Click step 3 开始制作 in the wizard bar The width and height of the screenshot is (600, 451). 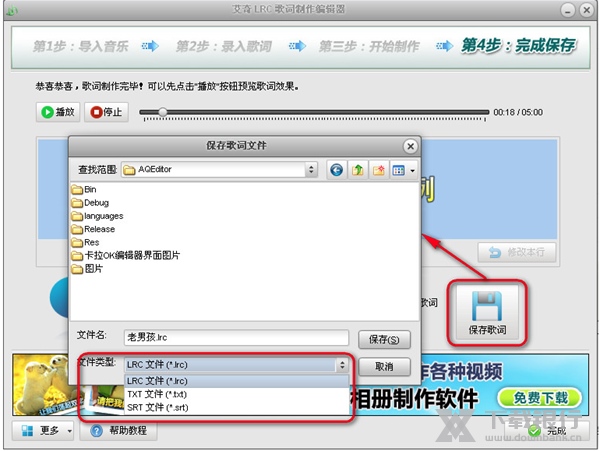369,47
